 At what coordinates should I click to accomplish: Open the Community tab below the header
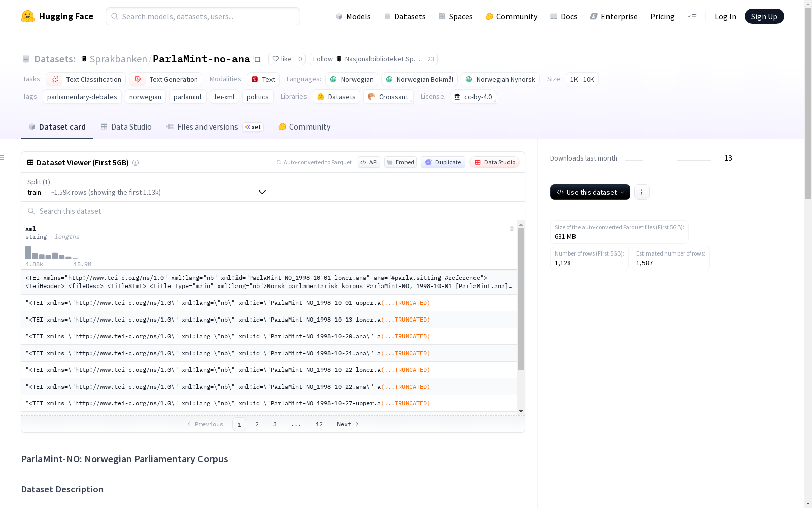click(x=304, y=127)
